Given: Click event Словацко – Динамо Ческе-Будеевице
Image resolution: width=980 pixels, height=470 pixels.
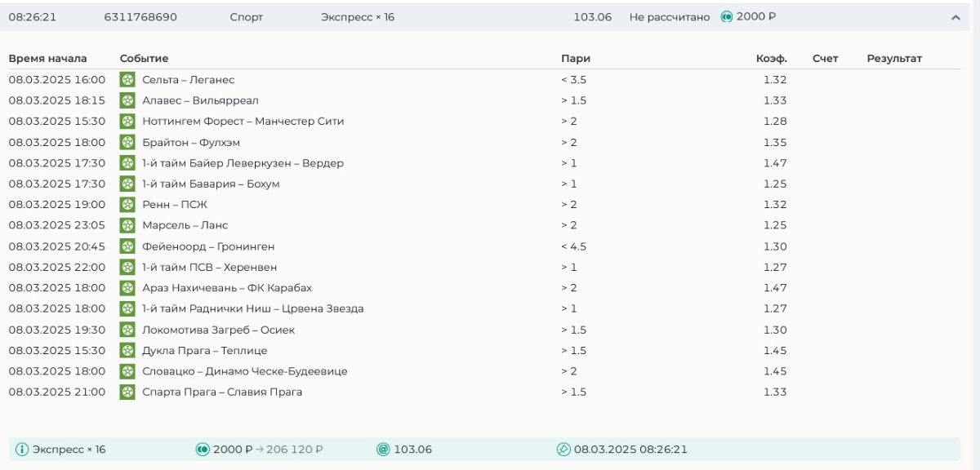Looking at the screenshot, I should (x=245, y=371).
